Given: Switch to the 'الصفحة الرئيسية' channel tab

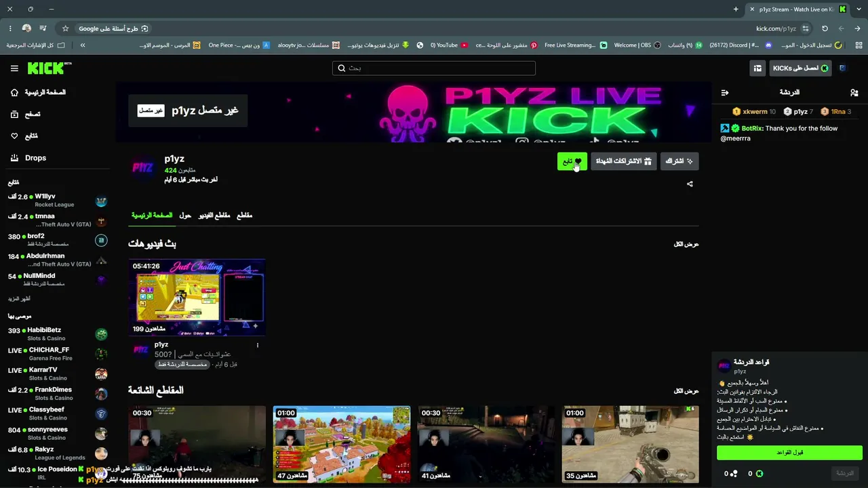Looking at the screenshot, I should 152,216.
